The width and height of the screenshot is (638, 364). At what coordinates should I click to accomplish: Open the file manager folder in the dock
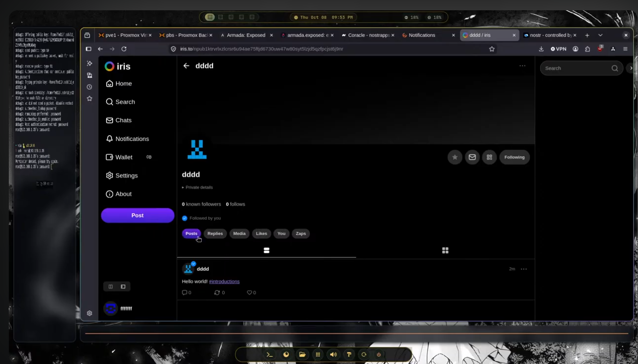[x=302, y=355]
